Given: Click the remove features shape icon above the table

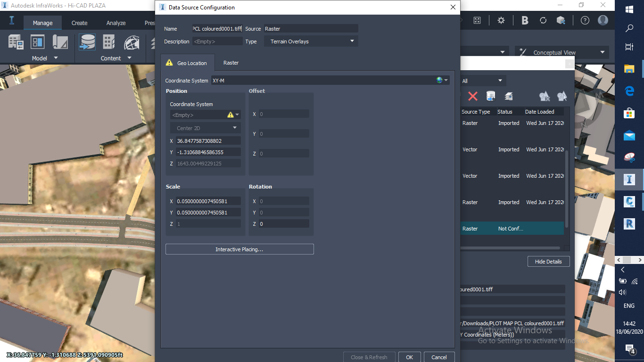Looking at the screenshot, I should pyautogui.click(x=545, y=96).
